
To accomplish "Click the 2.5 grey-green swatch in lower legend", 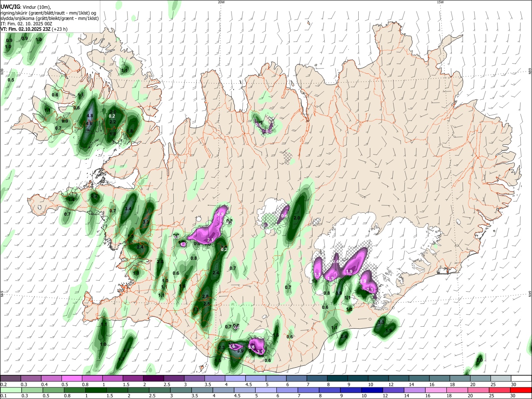I will (160, 390).
